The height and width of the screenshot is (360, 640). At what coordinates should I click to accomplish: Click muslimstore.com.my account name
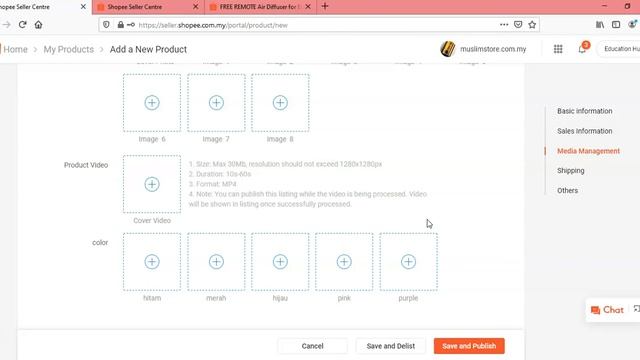493,49
